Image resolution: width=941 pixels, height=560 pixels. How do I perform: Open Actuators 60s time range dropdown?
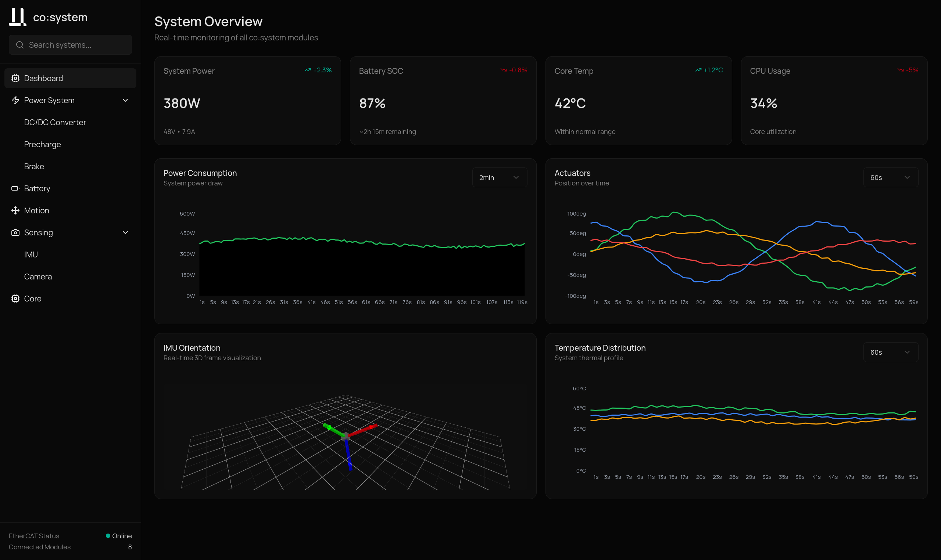tap(890, 177)
